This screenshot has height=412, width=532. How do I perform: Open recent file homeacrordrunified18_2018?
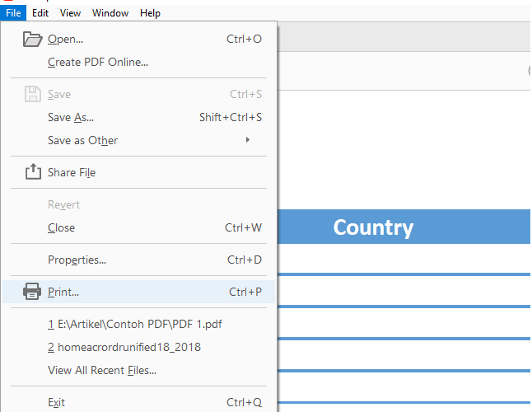138,347
